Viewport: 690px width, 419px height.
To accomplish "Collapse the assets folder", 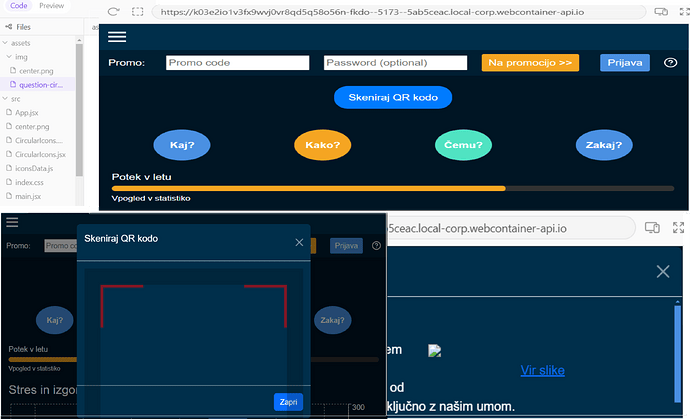I will pyautogui.click(x=5, y=43).
